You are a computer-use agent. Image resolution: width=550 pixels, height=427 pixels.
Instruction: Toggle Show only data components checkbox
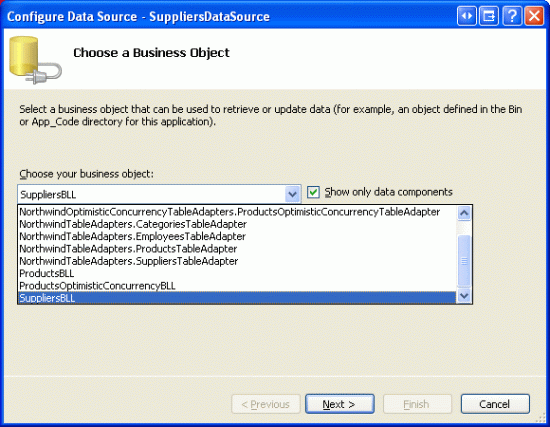pos(313,192)
